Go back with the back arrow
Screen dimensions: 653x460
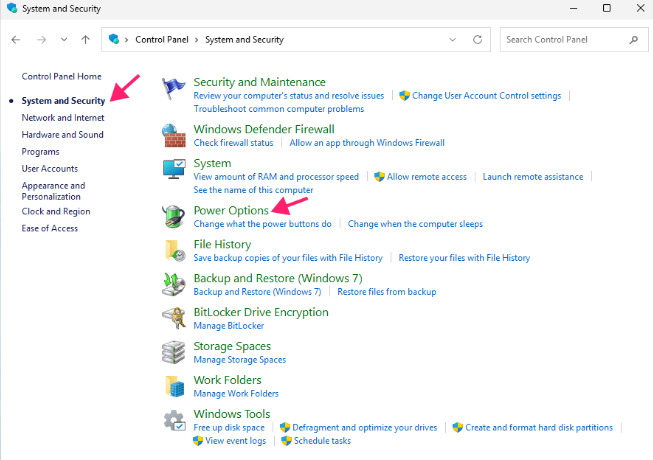click(16, 40)
